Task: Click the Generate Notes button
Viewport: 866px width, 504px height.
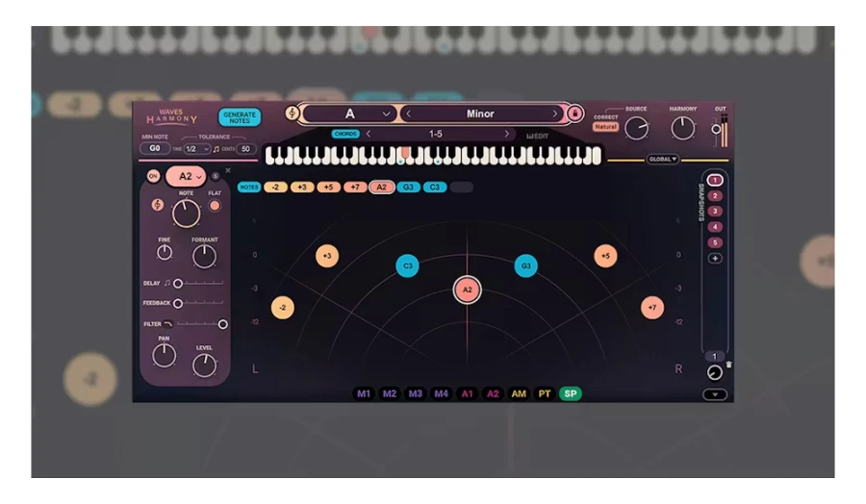Action: (240, 117)
